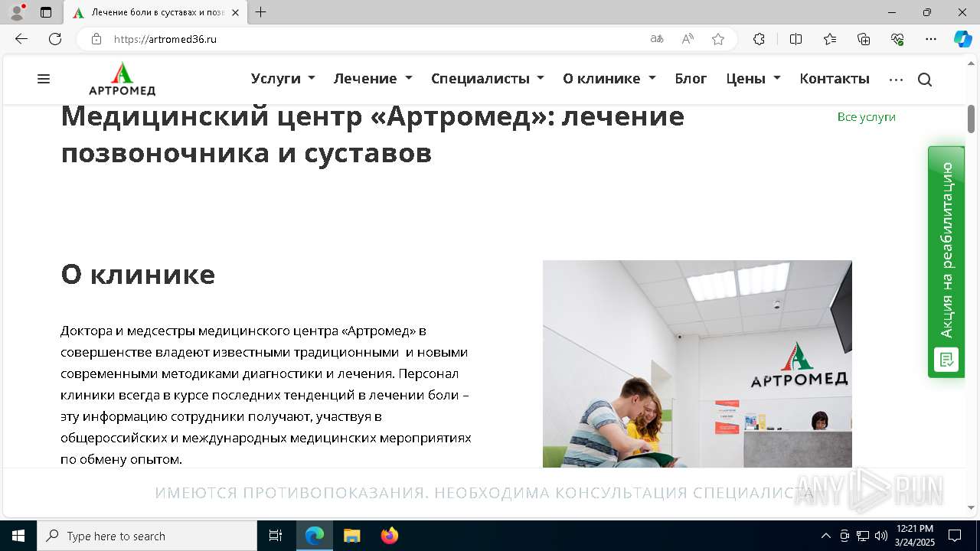Open the Collections icon in the toolbar
This screenshot has width=980, height=551.
[x=864, y=39]
